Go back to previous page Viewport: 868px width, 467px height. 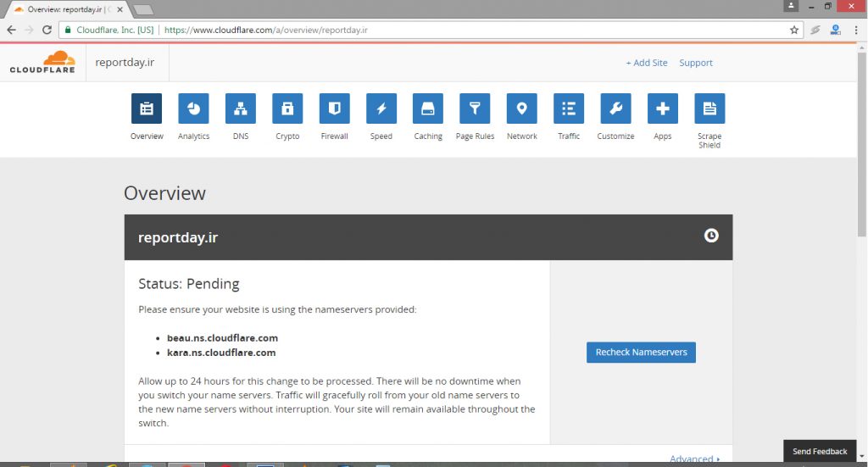pos(12,30)
